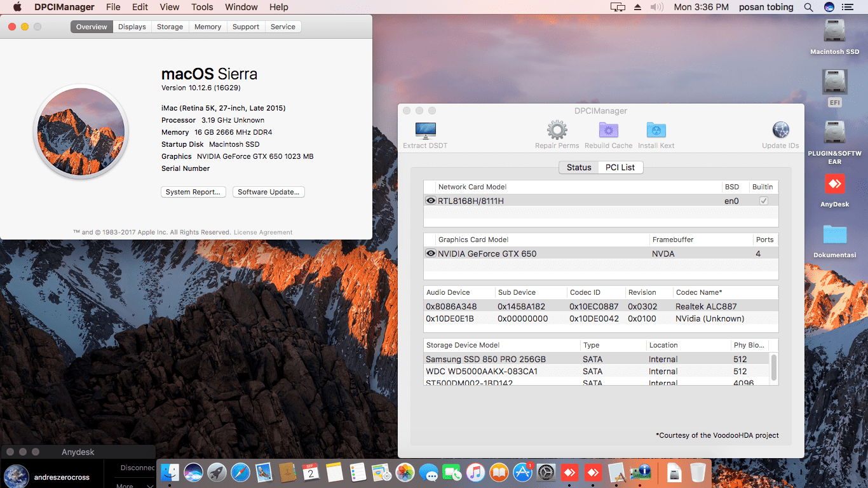
Task: Select the WDC WD5000AAKX-083CA1 storage row
Action: [x=596, y=371]
